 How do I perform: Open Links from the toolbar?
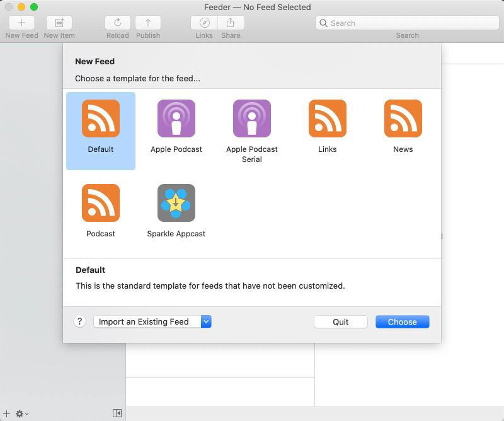pyautogui.click(x=204, y=23)
